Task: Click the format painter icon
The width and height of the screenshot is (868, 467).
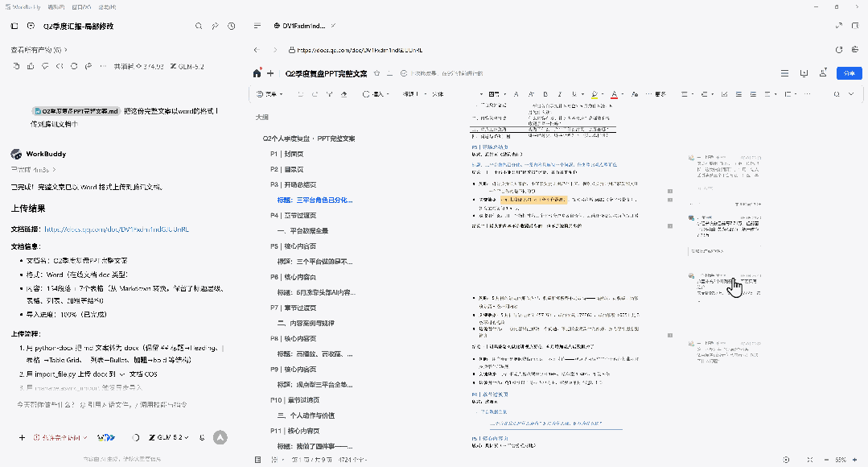Action: tap(329, 94)
